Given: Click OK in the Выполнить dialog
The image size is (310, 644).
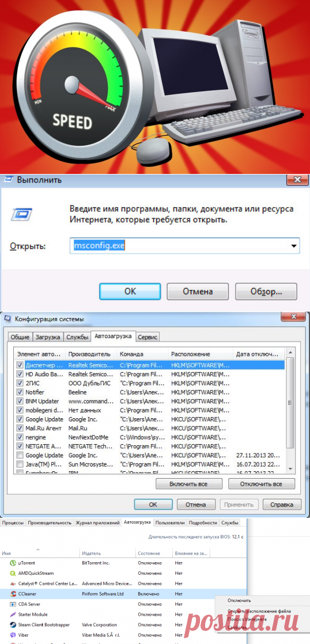Looking at the screenshot, I should 130,291.
